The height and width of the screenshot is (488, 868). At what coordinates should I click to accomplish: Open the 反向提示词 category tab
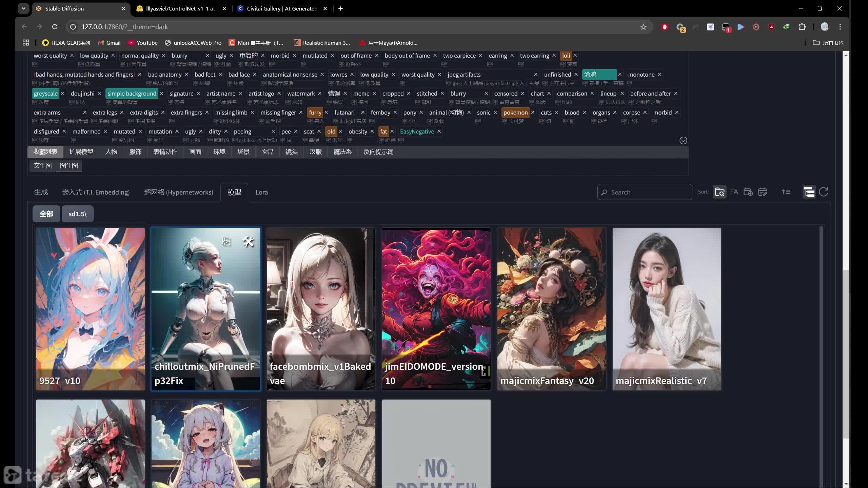(378, 152)
